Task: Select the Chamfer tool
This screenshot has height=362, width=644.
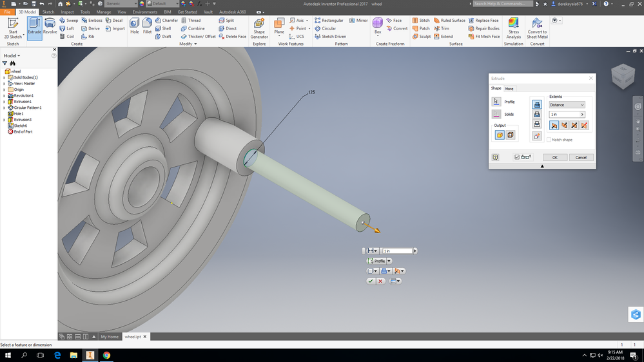Action: click(x=166, y=20)
